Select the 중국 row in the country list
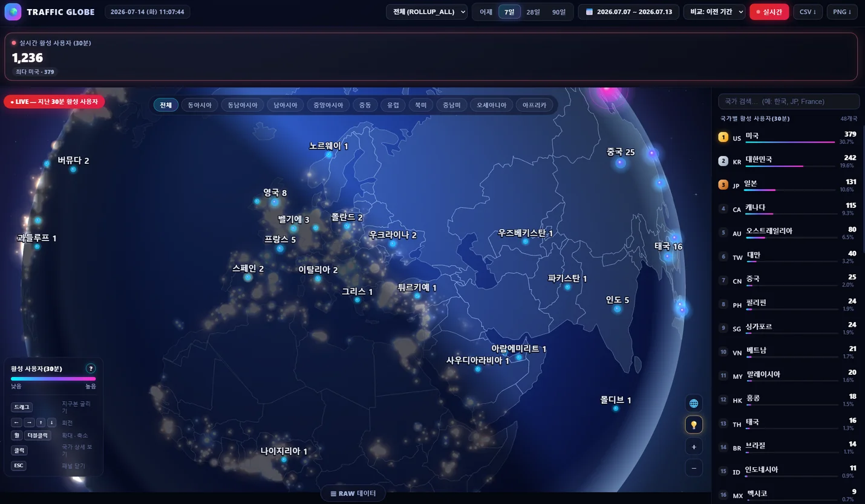Viewport: 865px width, 504px height. pyautogui.click(x=787, y=280)
